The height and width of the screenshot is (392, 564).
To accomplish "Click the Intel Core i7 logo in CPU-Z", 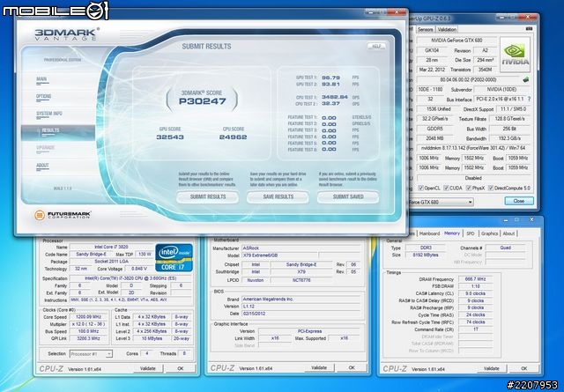I will [x=174, y=257].
